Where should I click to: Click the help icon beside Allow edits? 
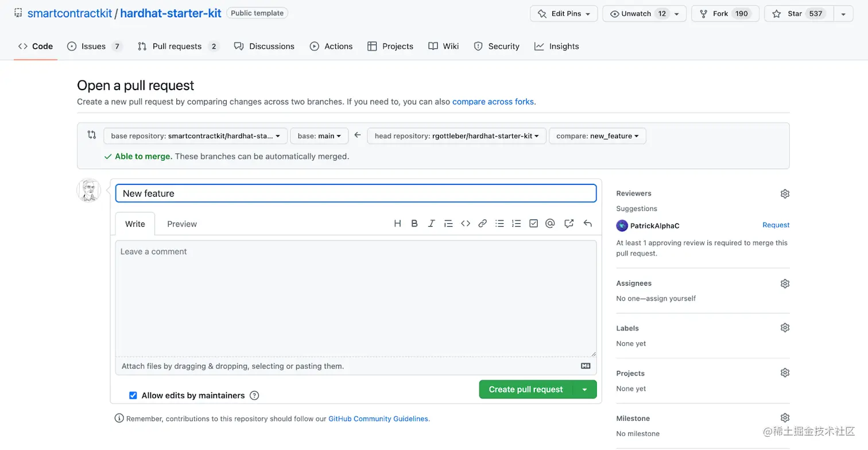click(x=254, y=395)
